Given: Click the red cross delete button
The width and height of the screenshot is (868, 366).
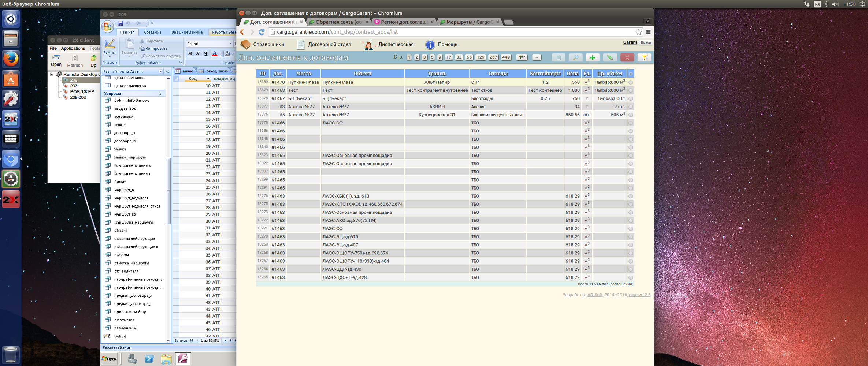Looking at the screenshot, I should click(x=627, y=57).
